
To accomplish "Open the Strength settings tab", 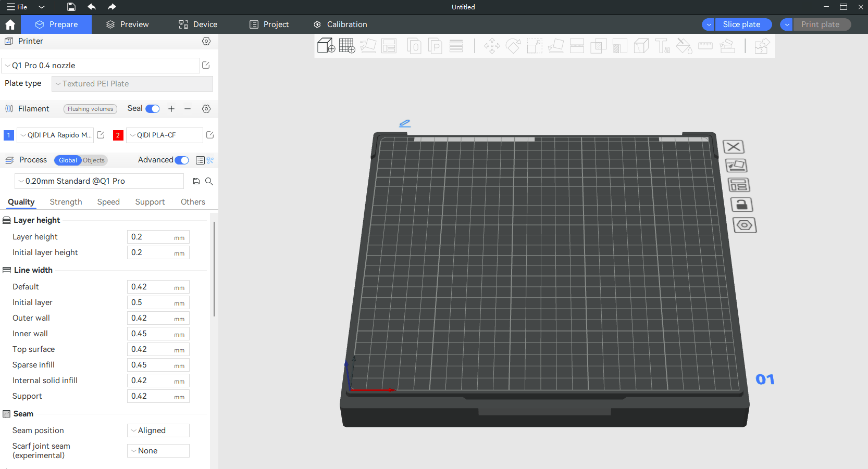I will (x=66, y=202).
